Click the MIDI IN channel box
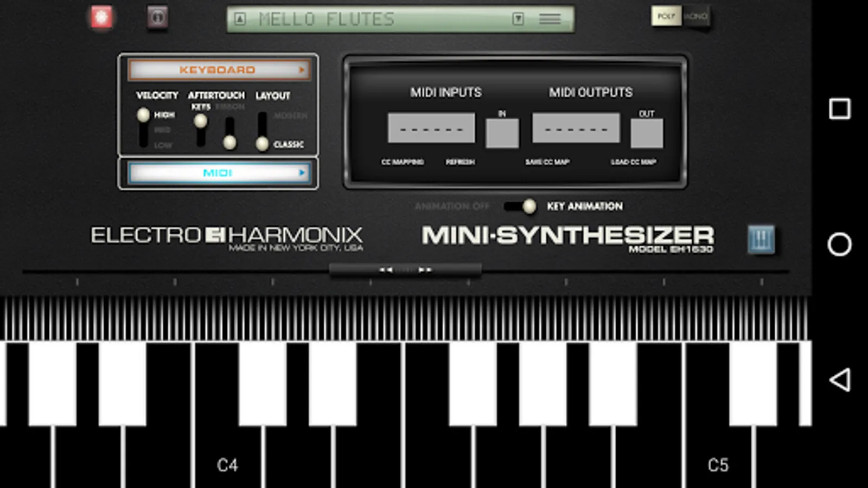868x488 pixels. click(x=502, y=133)
